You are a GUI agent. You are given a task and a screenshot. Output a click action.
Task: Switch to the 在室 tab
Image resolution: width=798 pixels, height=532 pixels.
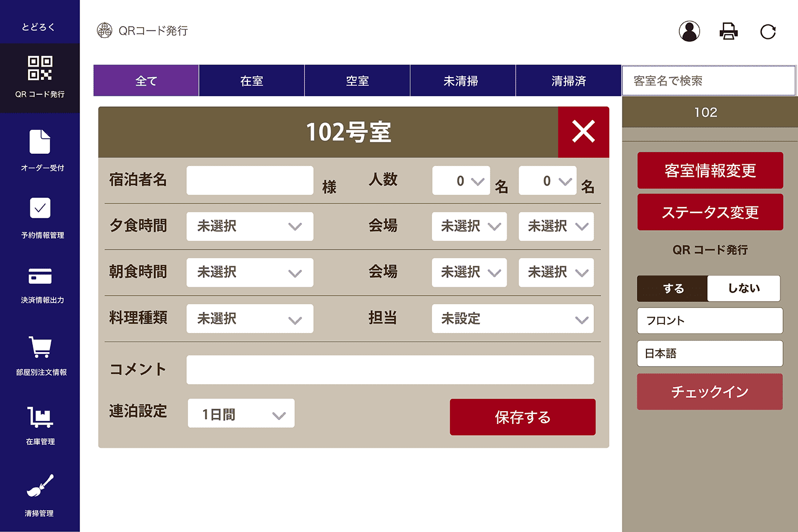point(251,80)
